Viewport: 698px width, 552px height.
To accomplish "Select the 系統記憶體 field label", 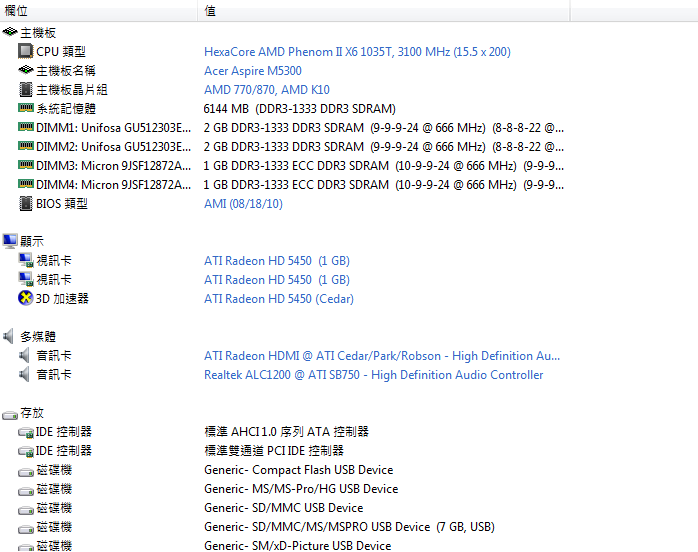I will tap(66, 109).
